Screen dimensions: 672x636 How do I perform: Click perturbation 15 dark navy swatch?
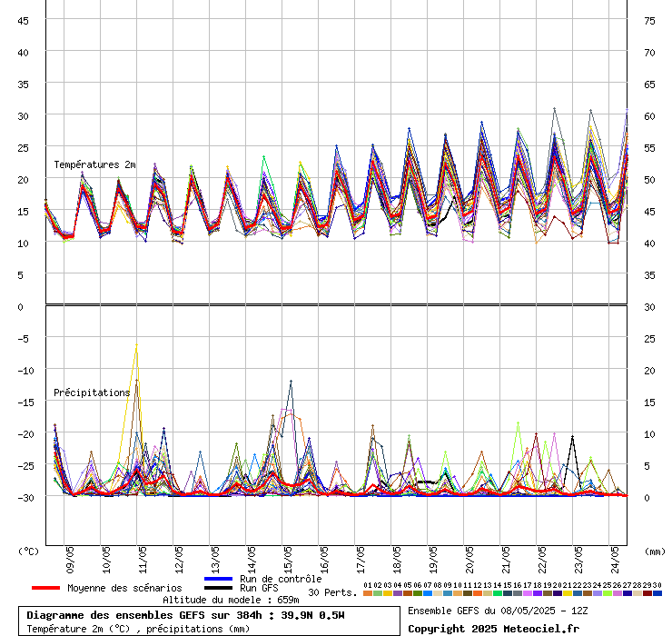[508, 593]
